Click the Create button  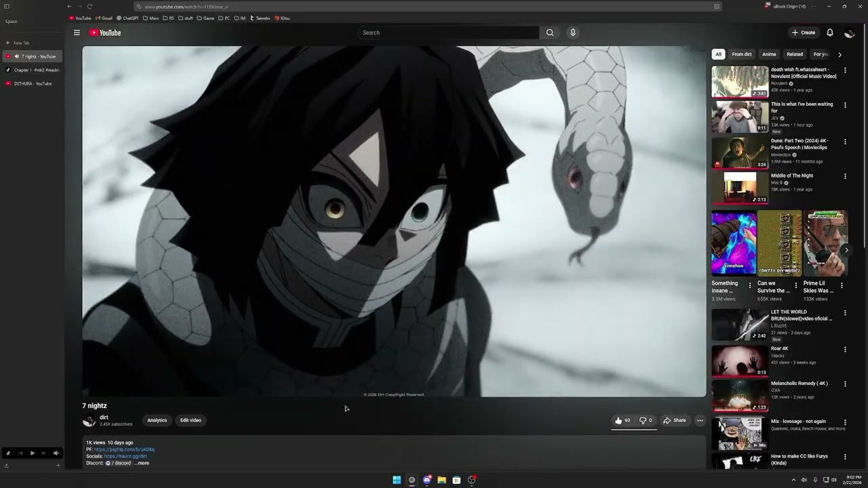(804, 33)
